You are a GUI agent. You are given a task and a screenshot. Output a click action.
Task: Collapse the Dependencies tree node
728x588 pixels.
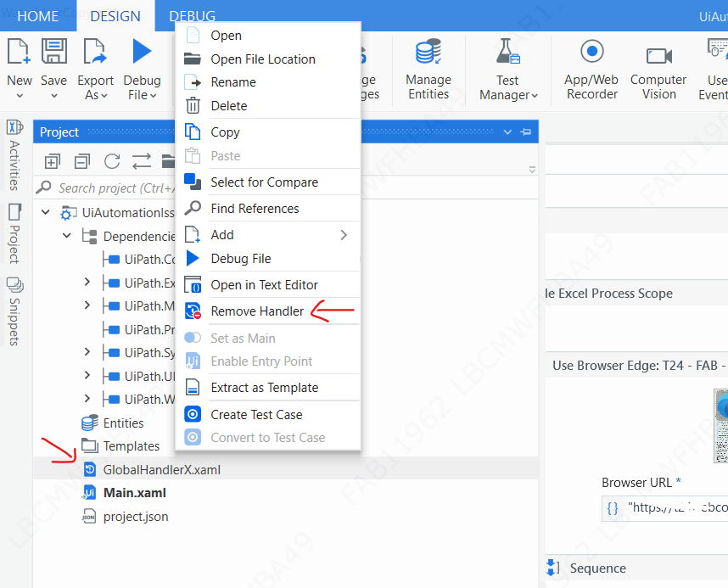click(x=67, y=236)
